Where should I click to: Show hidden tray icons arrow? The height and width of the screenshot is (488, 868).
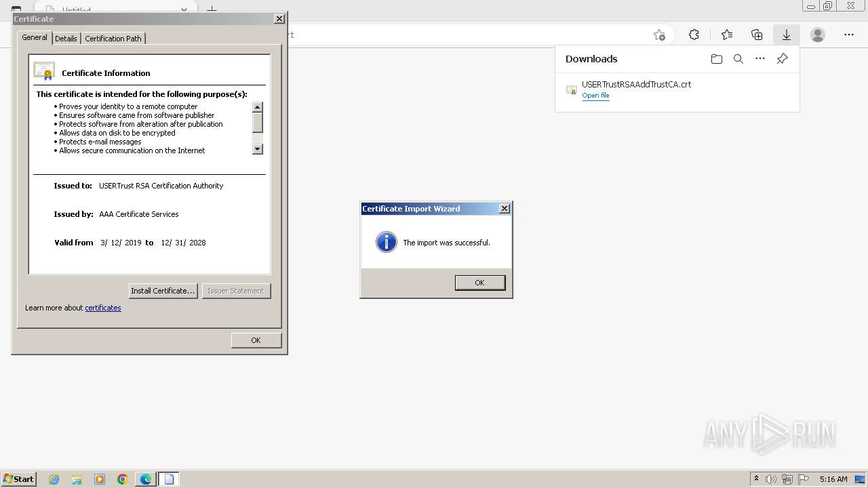coord(756,479)
